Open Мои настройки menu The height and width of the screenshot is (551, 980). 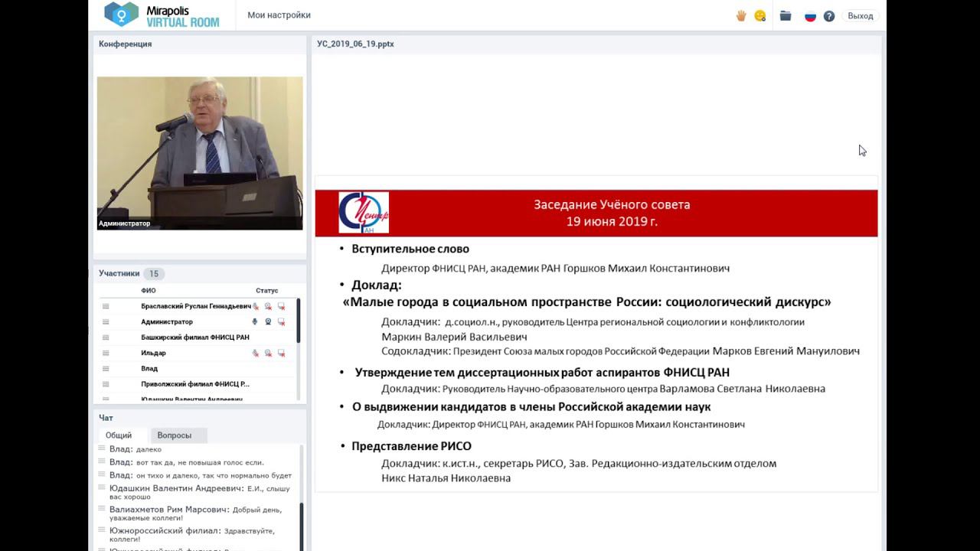279,15
